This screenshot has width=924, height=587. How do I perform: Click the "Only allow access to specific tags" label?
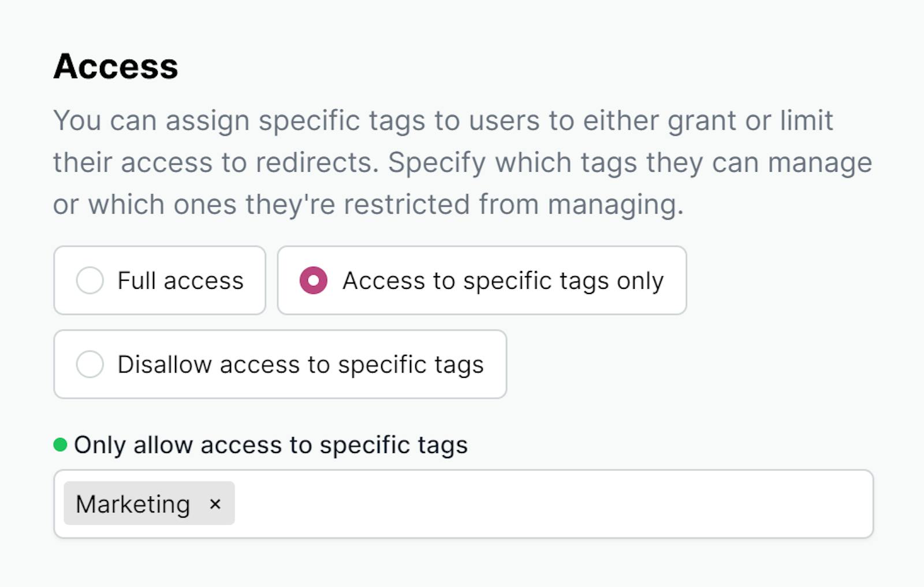coord(270,445)
